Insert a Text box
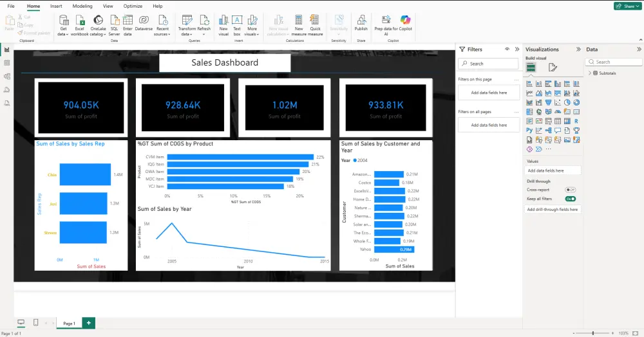 [237, 25]
